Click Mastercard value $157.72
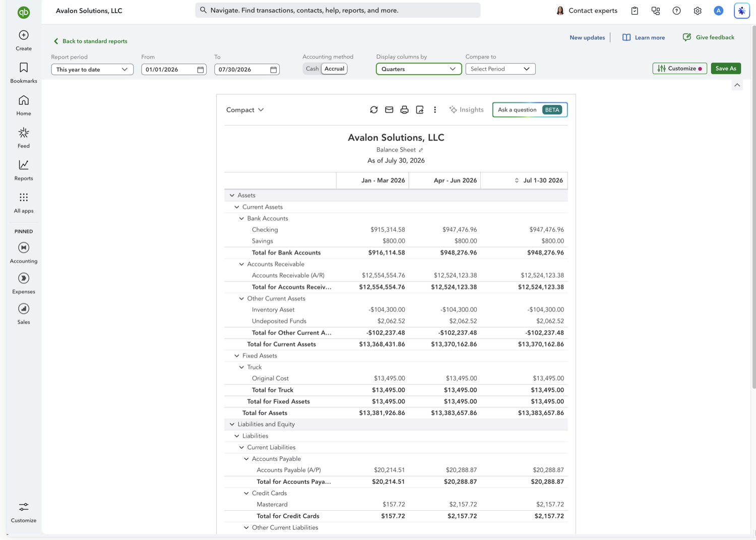Viewport: 756px width, 540px height. [394, 505]
